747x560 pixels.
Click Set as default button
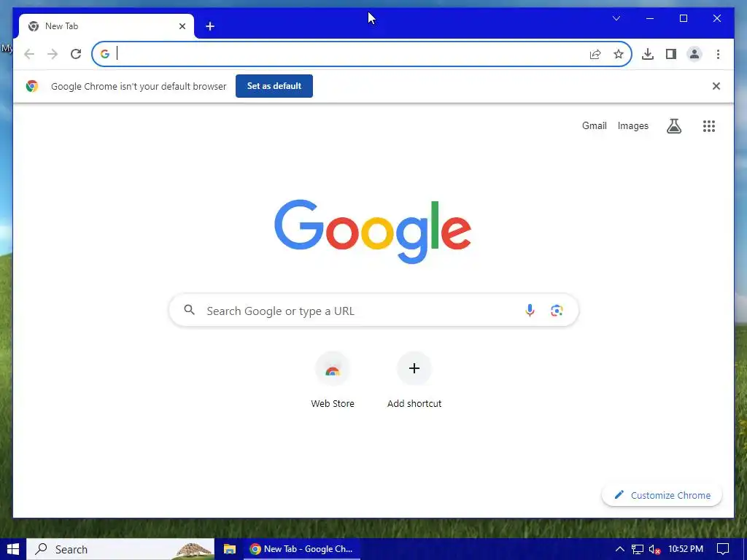[274, 86]
